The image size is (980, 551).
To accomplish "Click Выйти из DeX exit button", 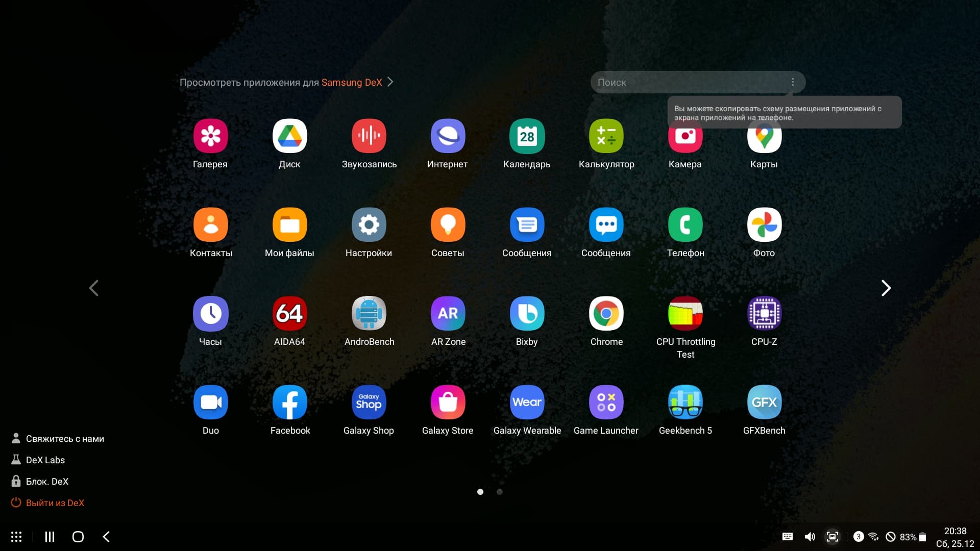I will click(55, 503).
